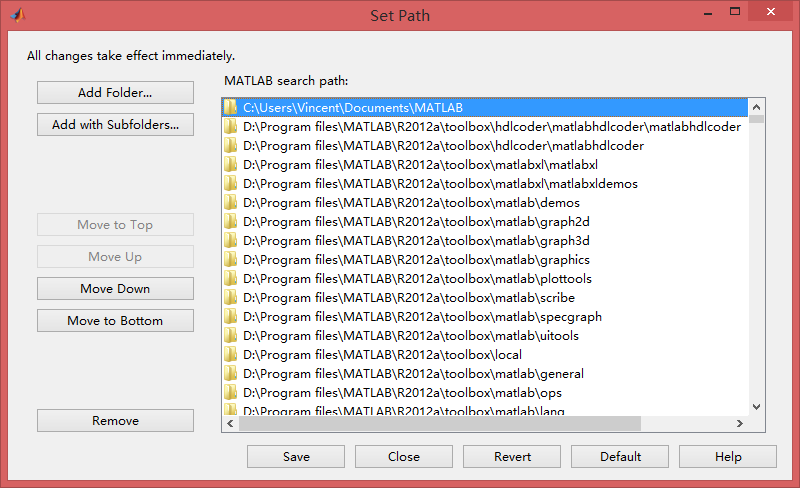Click folder icon beside matlab\general

point(231,374)
